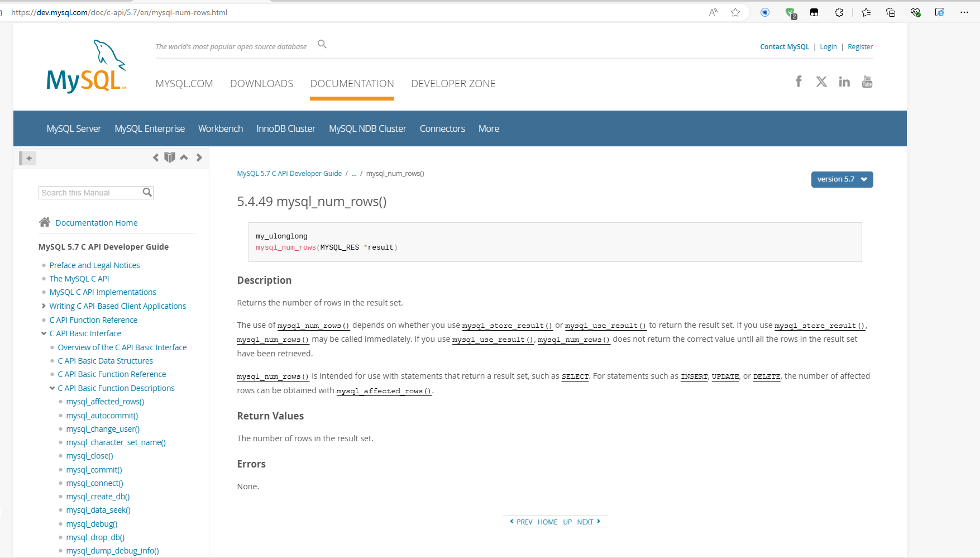
Task: Go to next page via right chevron
Action: pyautogui.click(x=199, y=158)
